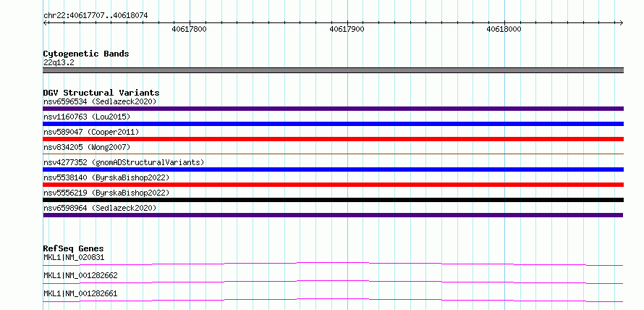The height and width of the screenshot is (310, 644).
Task: Open variant nsv1160763 (Lou2015) label
Action: pyautogui.click(x=87, y=117)
